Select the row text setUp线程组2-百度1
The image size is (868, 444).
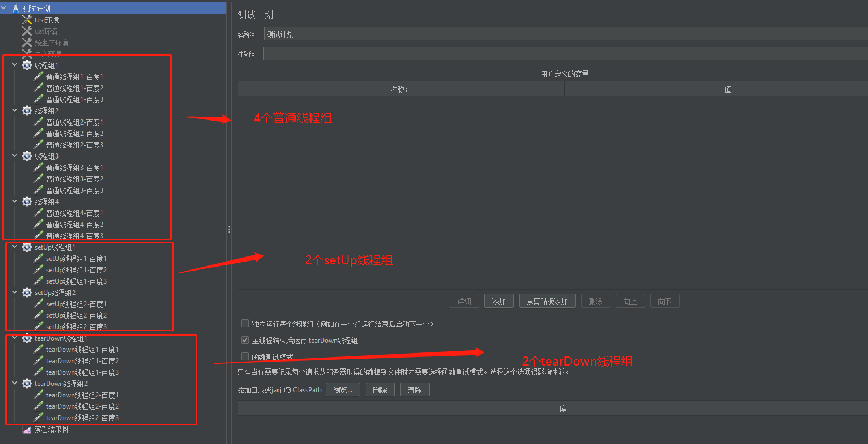pyautogui.click(x=76, y=304)
